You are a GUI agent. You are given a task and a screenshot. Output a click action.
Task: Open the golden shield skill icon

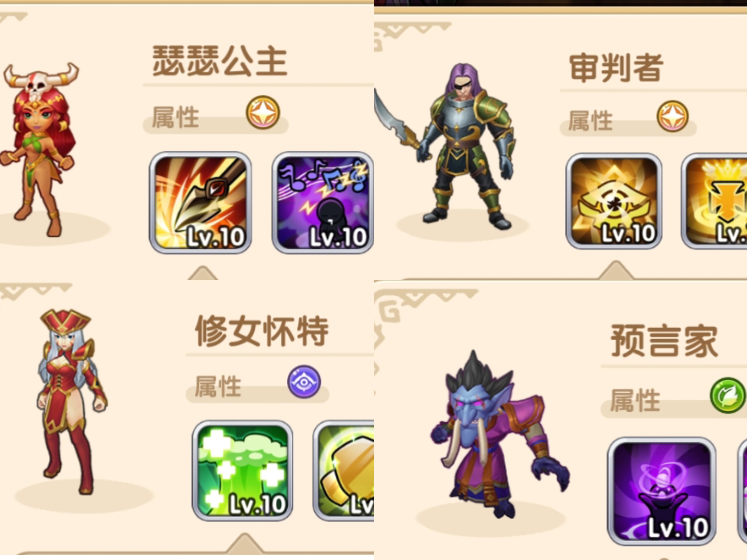[x=343, y=470]
